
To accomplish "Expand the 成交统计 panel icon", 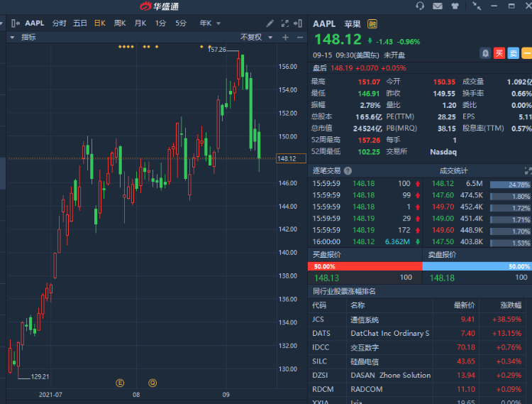I will click(x=528, y=171).
